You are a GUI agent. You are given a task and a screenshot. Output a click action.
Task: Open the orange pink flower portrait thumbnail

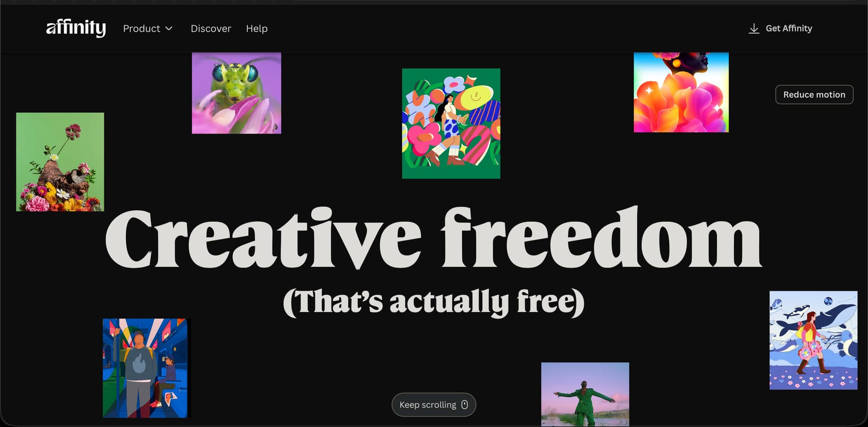click(x=681, y=92)
